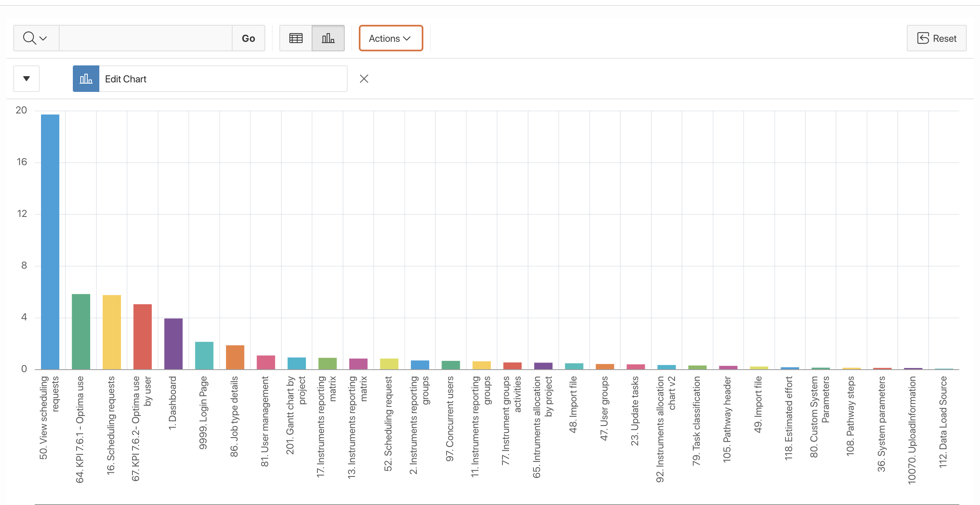This screenshot has height=505, width=980.
Task: Click the '86. Job type details' label
Action: [234, 416]
